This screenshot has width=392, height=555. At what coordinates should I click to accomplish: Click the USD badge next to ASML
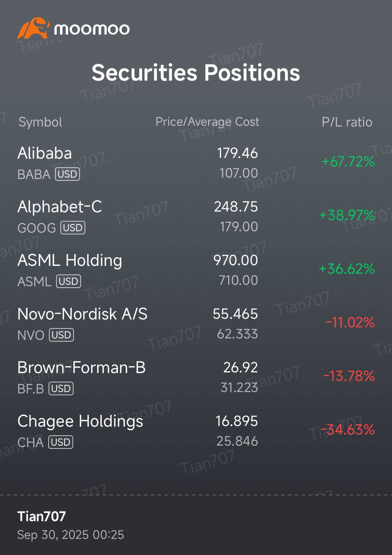tap(69, 281)
